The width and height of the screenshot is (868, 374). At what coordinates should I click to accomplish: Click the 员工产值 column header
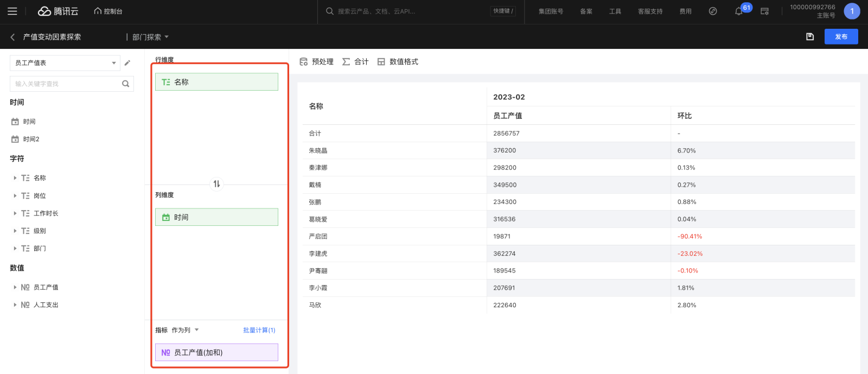(508, 116)
